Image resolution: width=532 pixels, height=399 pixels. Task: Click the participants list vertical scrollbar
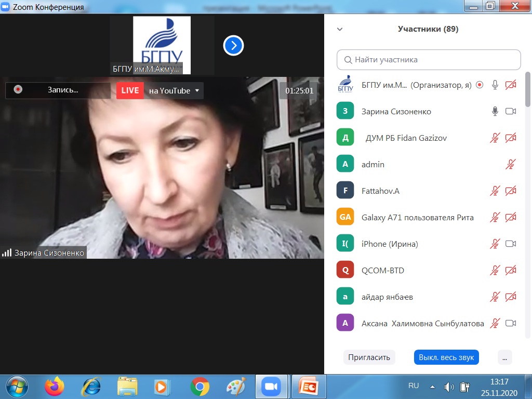pos(528,88)
